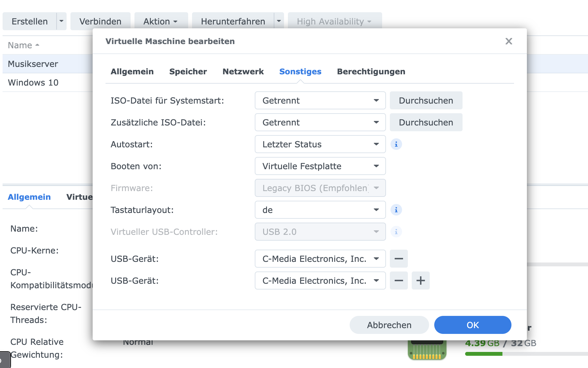Expand the Tastaturlayout dropdown
Screen dimensions: 588x368
click(x=320, y=210)
